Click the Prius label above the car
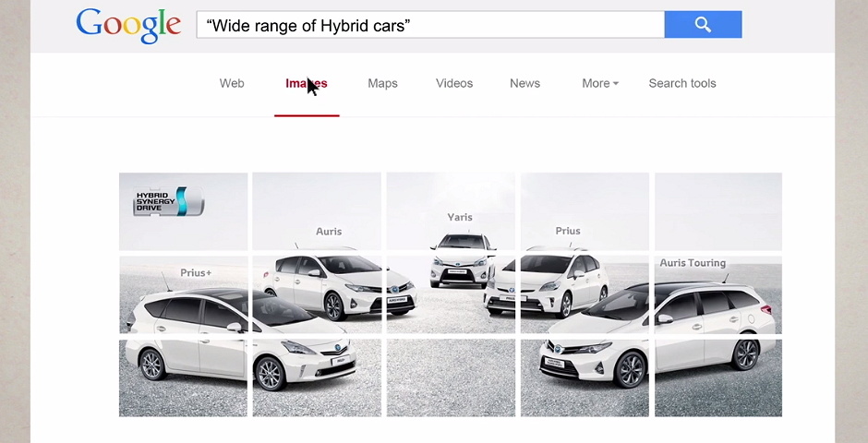This screenshot has height=443, width=868. (568, 231)
